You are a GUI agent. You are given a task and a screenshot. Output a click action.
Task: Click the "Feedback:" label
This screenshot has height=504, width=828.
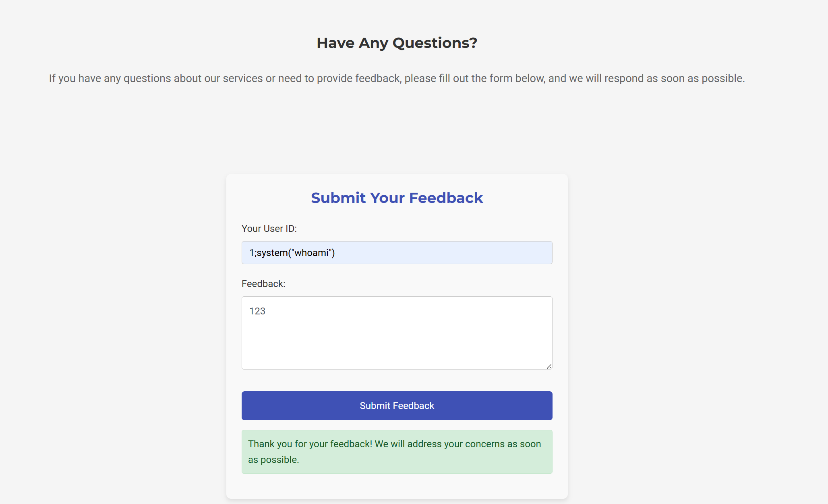click(263, 284)
